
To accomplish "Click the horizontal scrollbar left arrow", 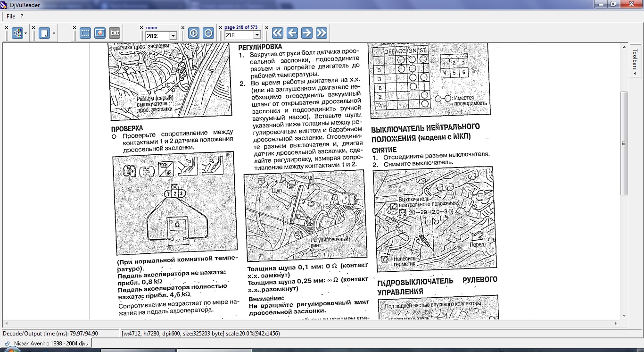I will click(6, 323).
